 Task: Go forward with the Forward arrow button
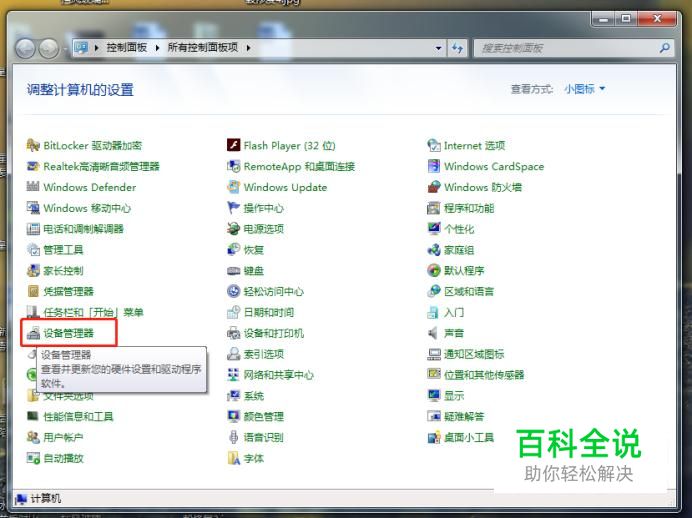click(49, 48)
